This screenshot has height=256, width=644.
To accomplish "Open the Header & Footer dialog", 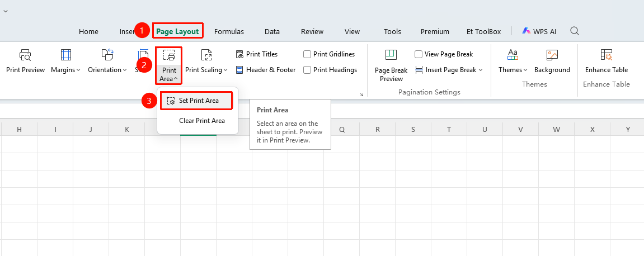I will tap(266, 70).
